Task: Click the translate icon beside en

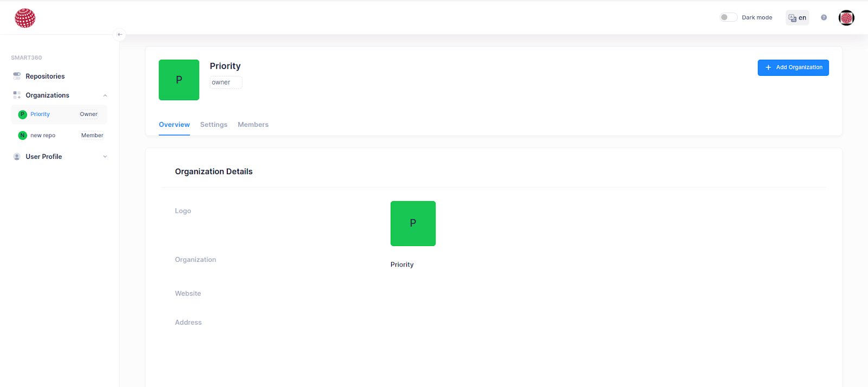Action: point(793,18)
